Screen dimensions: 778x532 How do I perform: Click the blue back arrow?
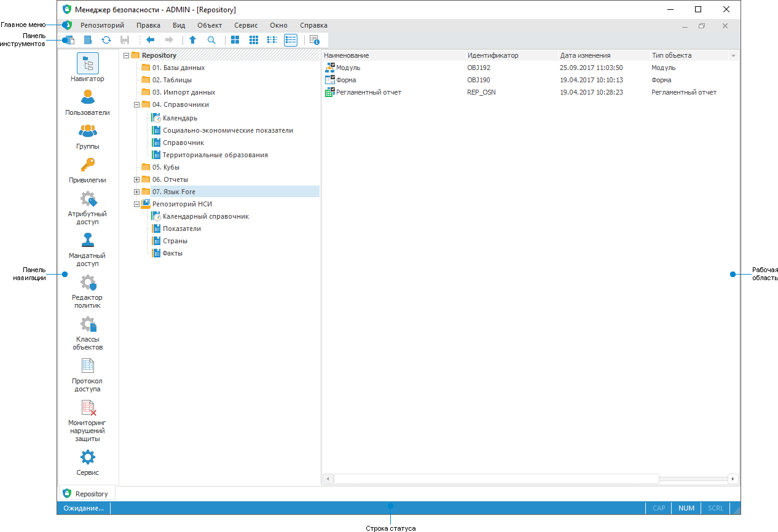pos(150,40)
